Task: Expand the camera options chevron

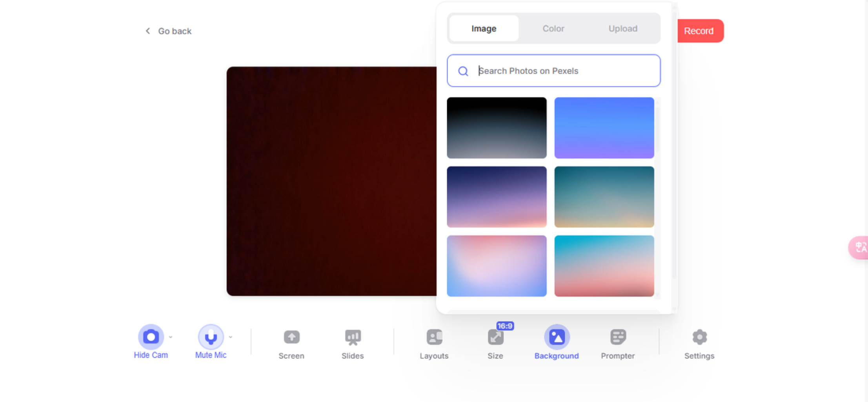Action: coord(171,336)
